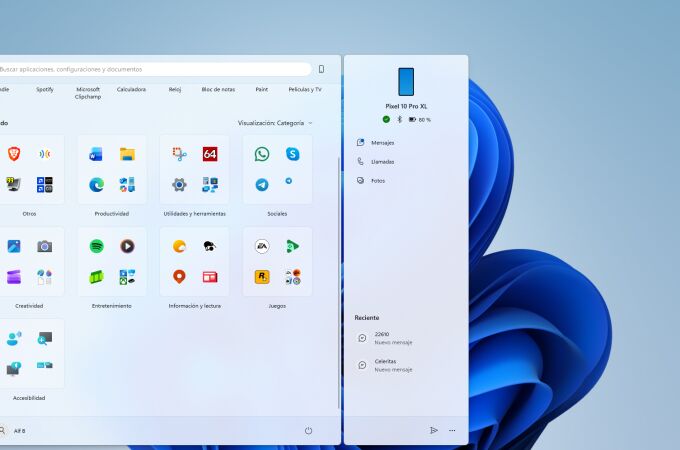This screenshot has width=680, height=450.
Task: Open File Explorer in the Productividad group
Action: [128, 154]
